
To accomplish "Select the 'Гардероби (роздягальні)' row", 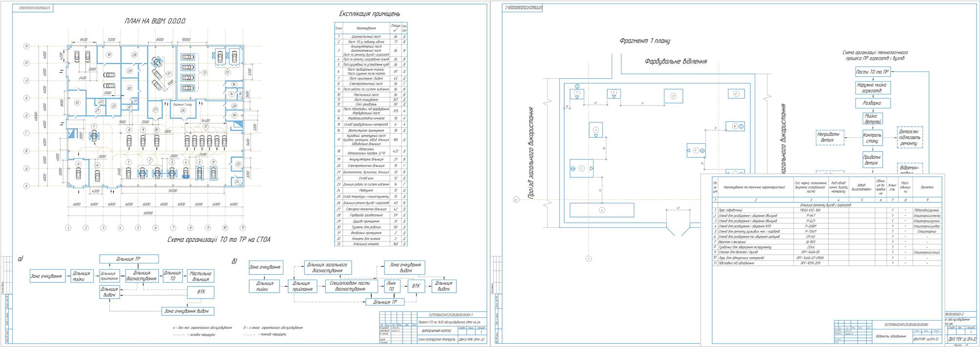I will [371, 215].
